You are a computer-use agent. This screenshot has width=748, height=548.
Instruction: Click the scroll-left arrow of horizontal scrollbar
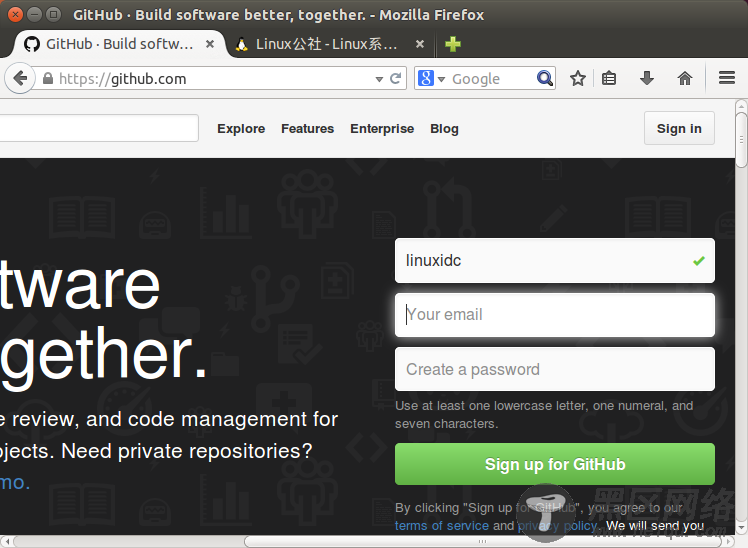pyautogui.click(x=7, y=541)
